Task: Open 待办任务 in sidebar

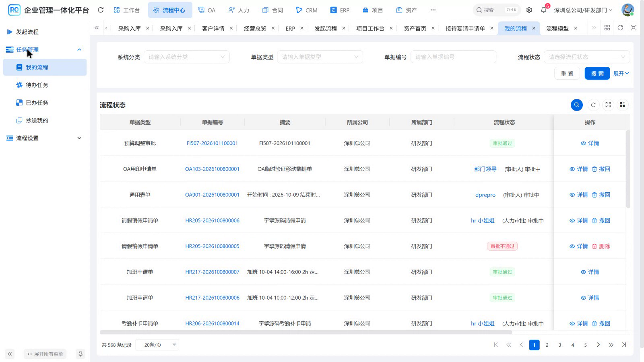Action: click(45, 85)
